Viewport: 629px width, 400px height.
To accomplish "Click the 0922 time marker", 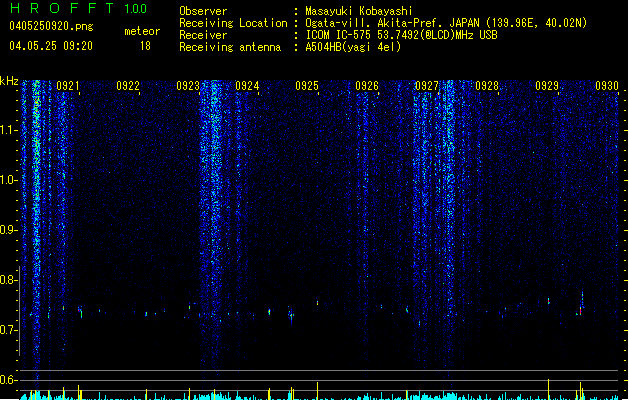I will tap(128, 86).
